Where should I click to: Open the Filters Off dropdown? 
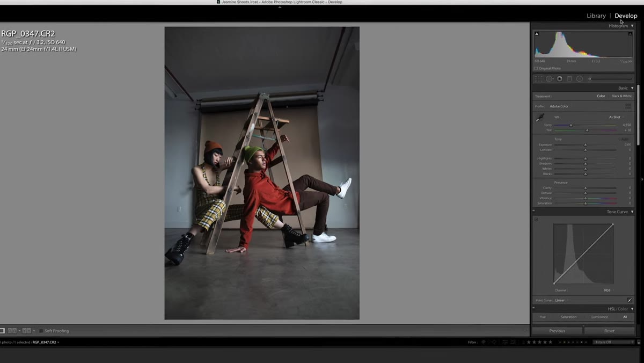point(614,342)
